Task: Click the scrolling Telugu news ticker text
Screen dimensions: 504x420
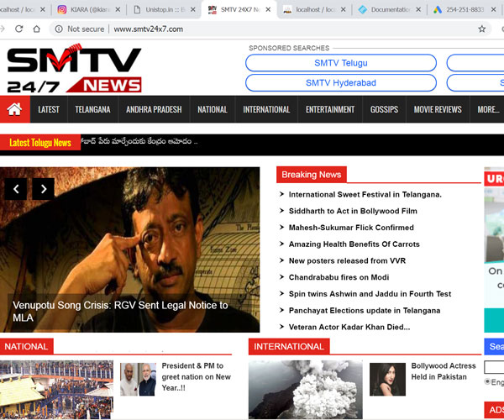Action: [139, 141]
